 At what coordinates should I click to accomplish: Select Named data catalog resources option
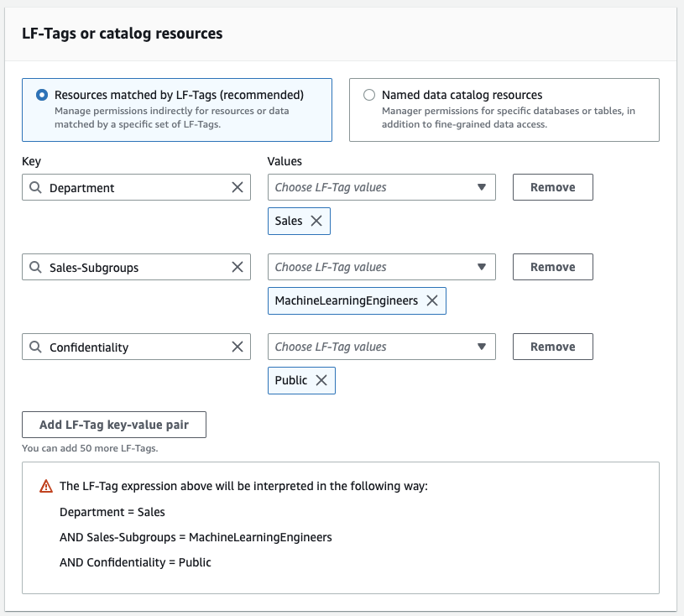pyautogui.click(x=369, y=96)
